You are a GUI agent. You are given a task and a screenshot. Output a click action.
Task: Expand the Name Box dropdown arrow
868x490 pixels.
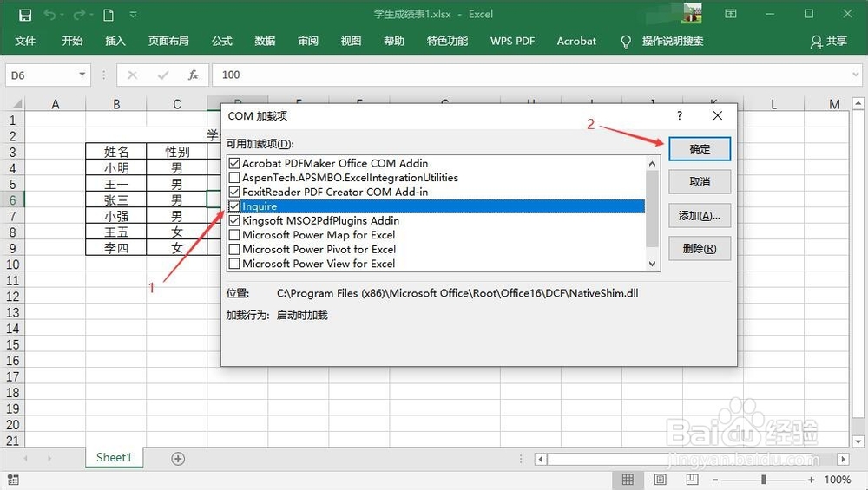[x=82, y=75]
